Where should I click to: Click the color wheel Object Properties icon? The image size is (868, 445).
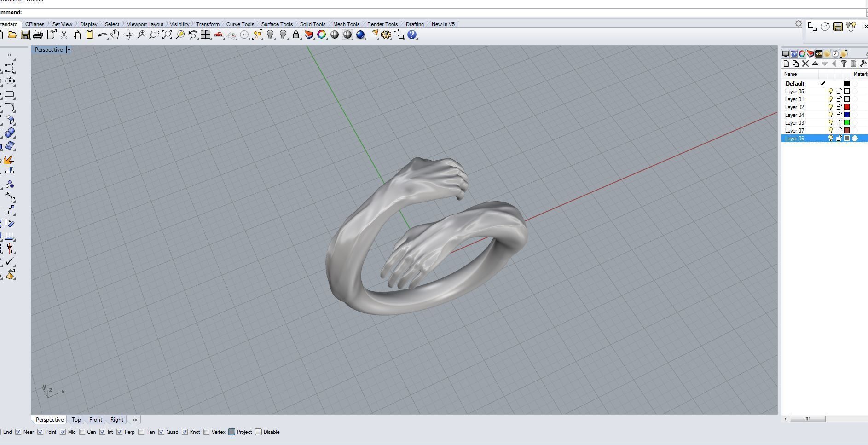[x=322, y=35]
